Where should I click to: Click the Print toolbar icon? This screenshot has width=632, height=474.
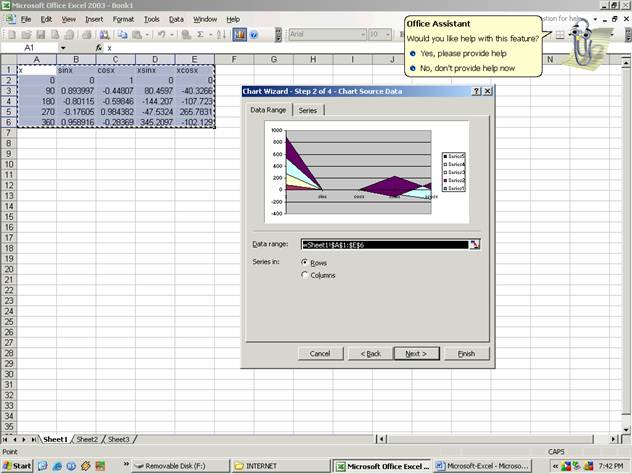[x=86, y=35]
